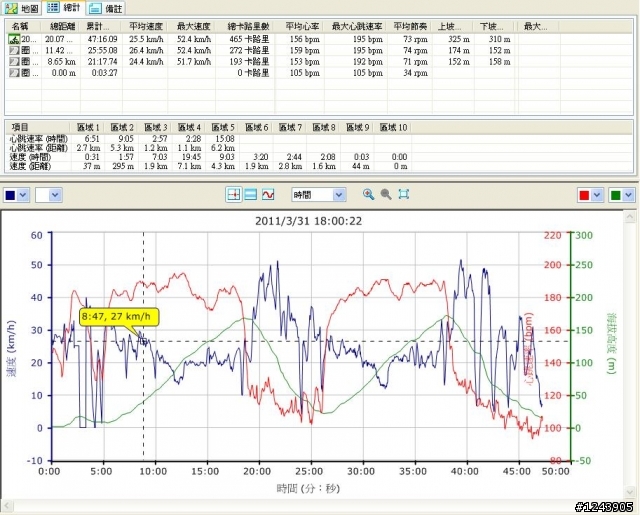Select the 25.5 km/h average speed cell
The width and height of the screenshot is (640, 515).
(x=146, y=39)
